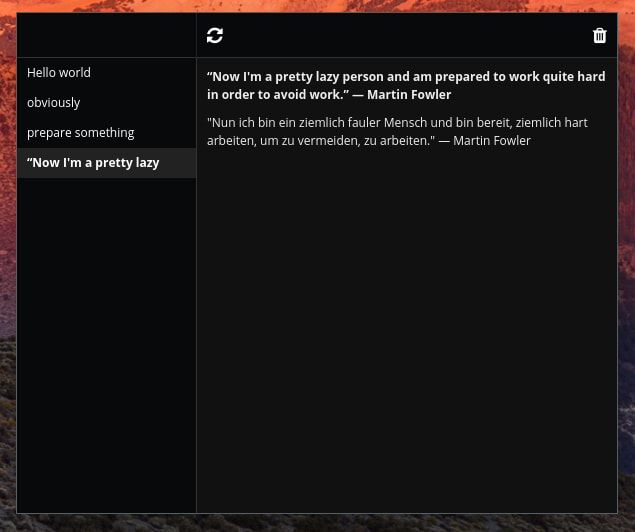Select the "Hello world" history entry
Image resolution: width=635 pixels, height=532 pixels.
pyautogui.click(x=107, y=73)
